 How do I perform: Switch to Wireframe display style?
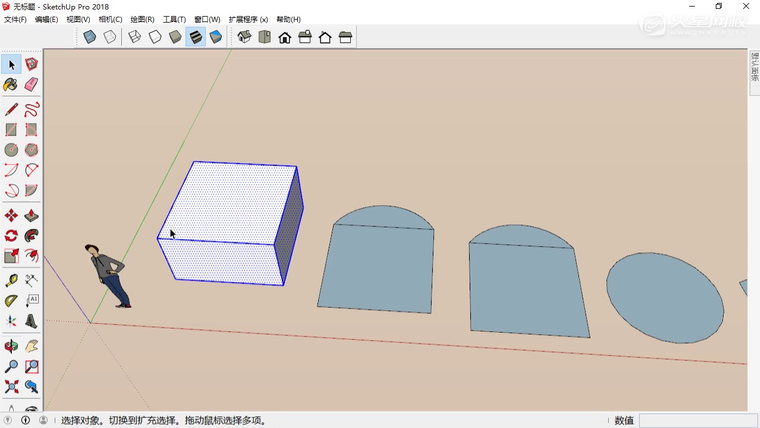(x=135, y=37)
